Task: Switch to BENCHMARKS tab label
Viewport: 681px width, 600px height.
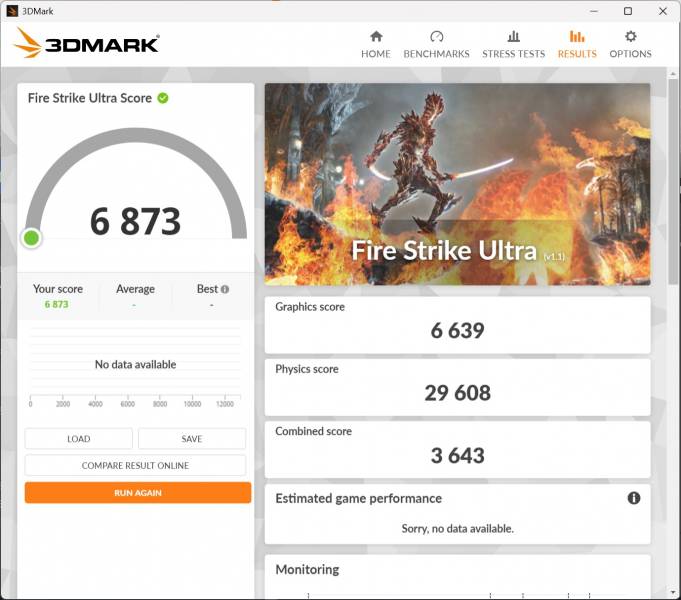Action: pyautogui.click(x=436, y=54)
